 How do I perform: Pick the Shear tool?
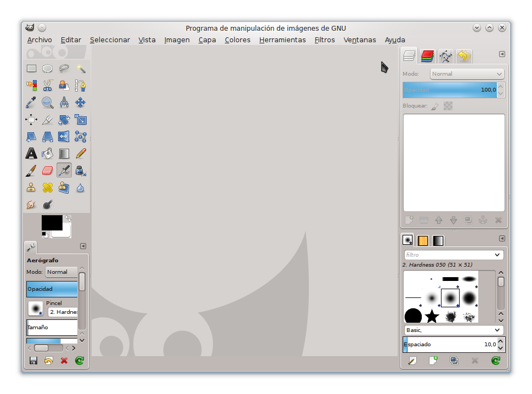(31, 137)
